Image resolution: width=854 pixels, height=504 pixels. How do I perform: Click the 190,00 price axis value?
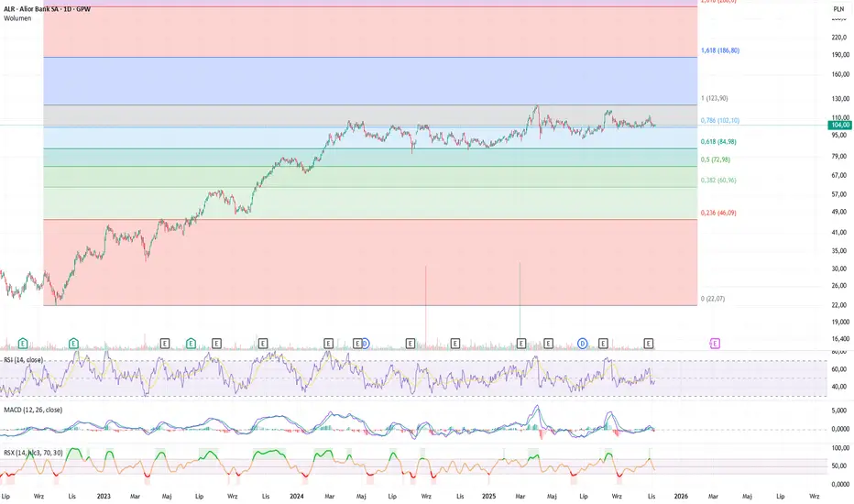point(840,54)
